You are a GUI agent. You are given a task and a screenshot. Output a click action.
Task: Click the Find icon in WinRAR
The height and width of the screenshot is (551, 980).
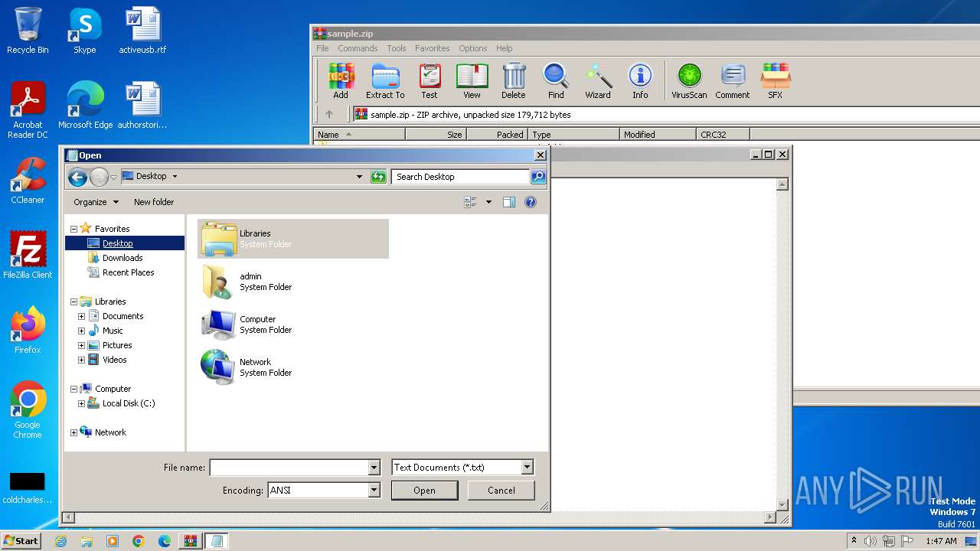tap(556, 81)
